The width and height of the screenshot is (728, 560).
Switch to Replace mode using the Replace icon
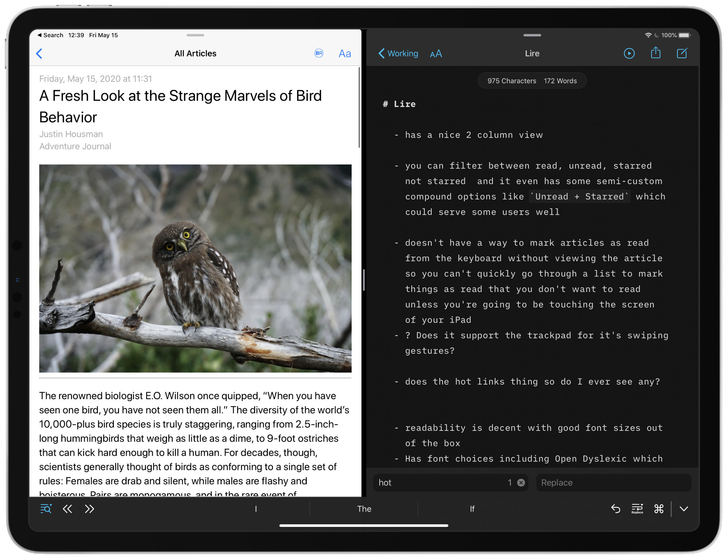(637, 509)
